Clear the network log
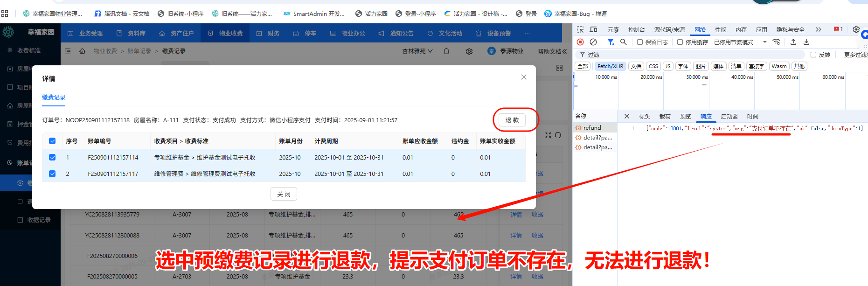The width and height of the screenshot is (868, 286). pyautogui.click(x=593, y=42)
